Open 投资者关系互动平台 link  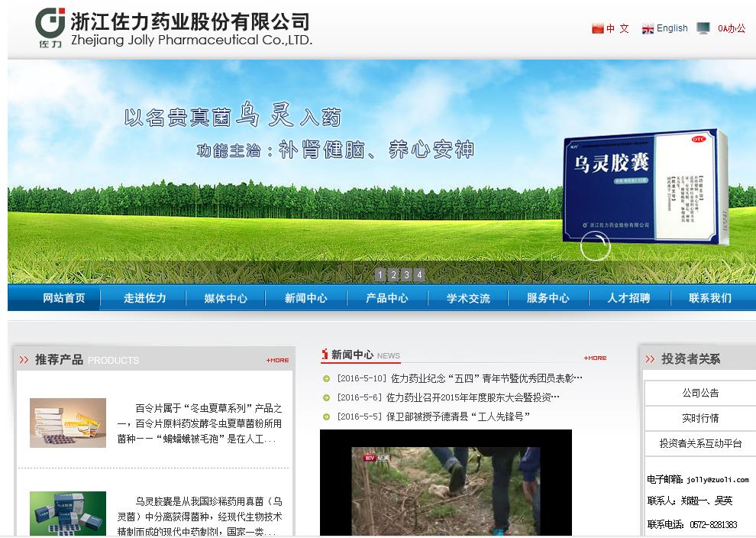click(x=700, y=443)
